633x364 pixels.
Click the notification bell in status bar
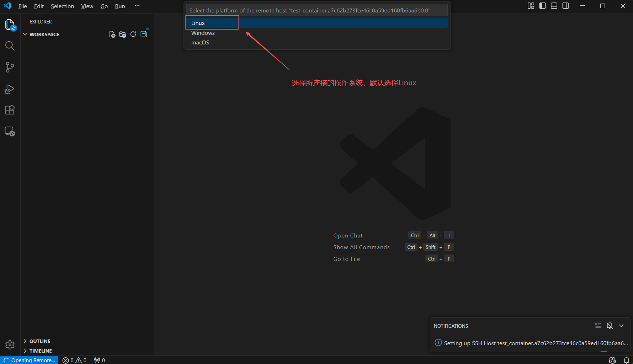coord(627,360)
